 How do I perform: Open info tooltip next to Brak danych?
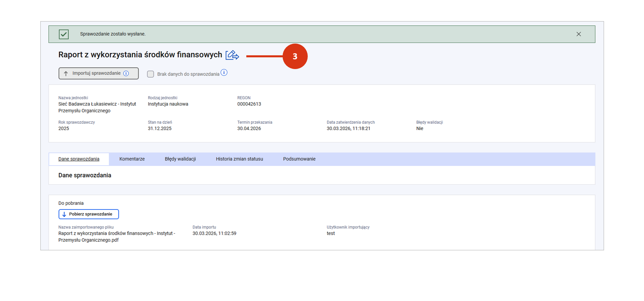[224, 73]
